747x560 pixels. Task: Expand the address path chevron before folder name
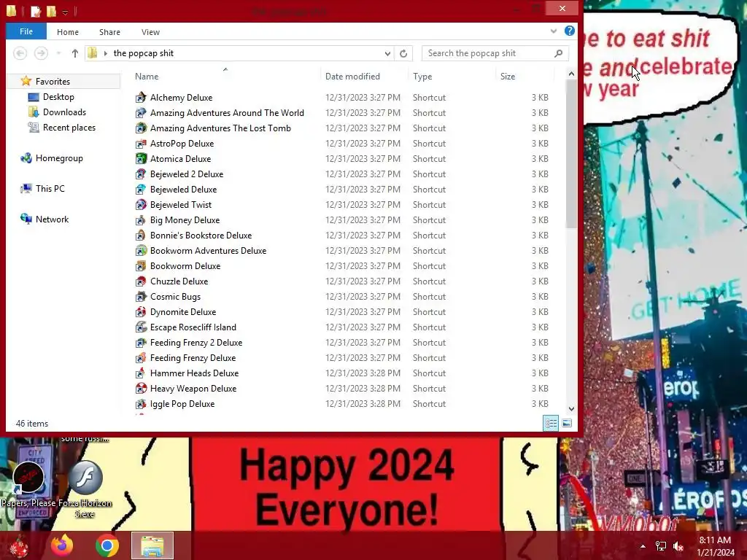point(105,53)
